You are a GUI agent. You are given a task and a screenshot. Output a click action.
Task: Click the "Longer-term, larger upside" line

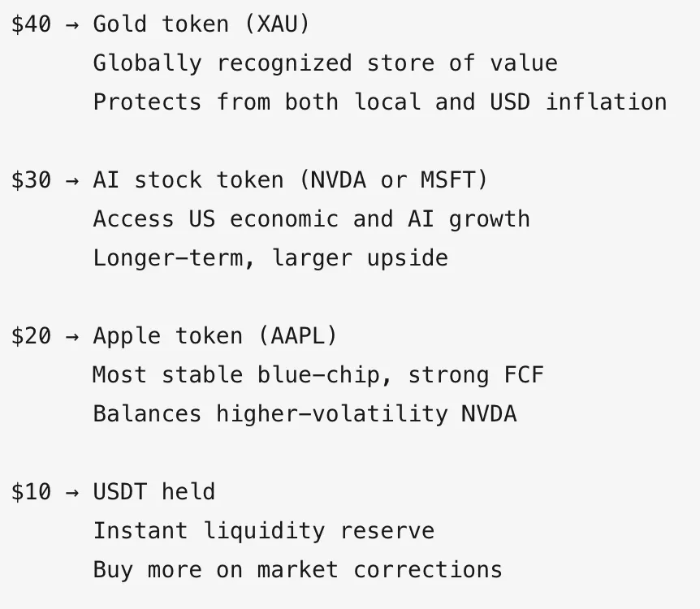[270, 258]
